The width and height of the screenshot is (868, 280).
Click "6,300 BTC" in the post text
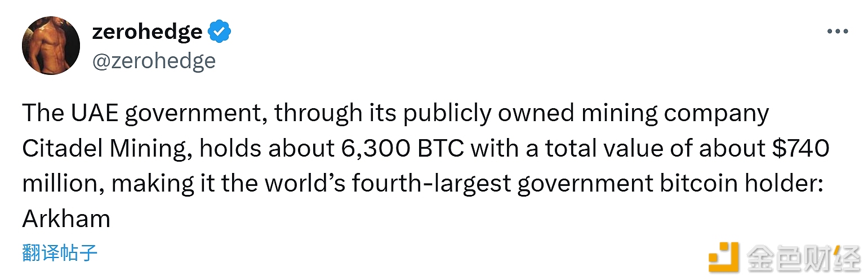tap(402, 149)
